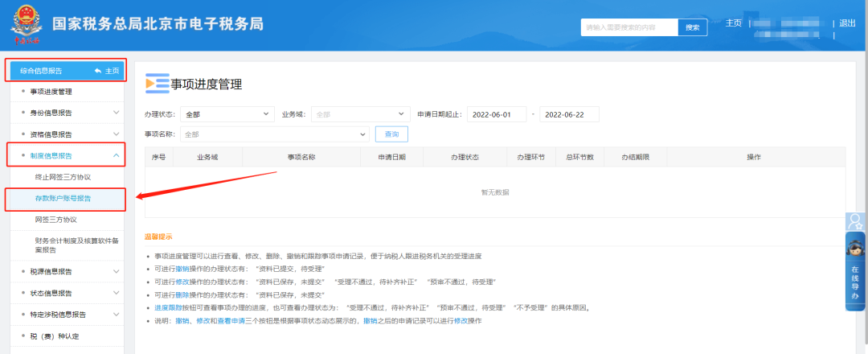Click the 事项进度管理 heading list icon
868x354 pixels.
pos(158,83)
